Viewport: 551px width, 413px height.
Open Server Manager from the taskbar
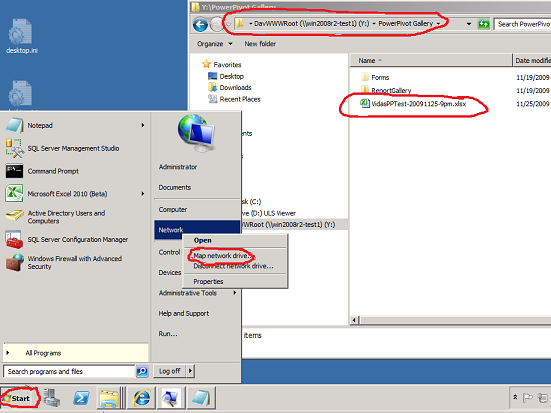click(52, 398)
